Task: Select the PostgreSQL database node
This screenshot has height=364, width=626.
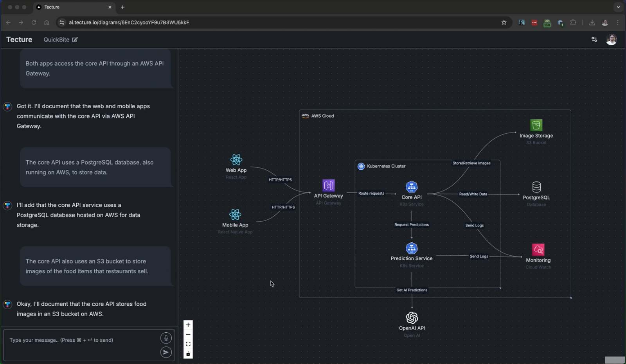Action: (536, 194)
